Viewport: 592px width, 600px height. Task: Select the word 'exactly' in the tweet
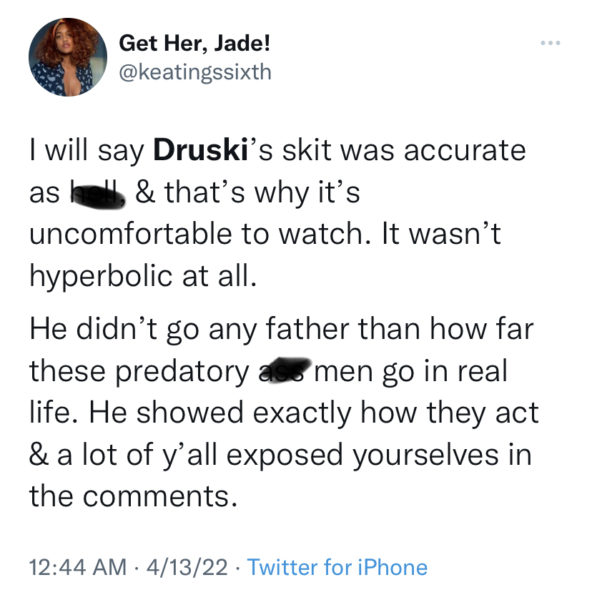pos(302,414)
